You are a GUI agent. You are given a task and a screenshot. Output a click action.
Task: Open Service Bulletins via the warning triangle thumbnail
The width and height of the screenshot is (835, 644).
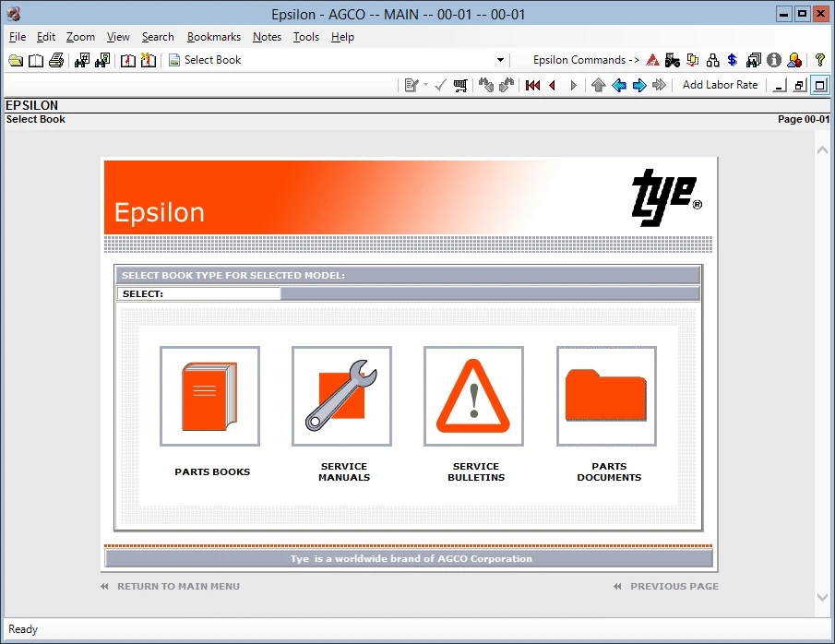(474, 397)
